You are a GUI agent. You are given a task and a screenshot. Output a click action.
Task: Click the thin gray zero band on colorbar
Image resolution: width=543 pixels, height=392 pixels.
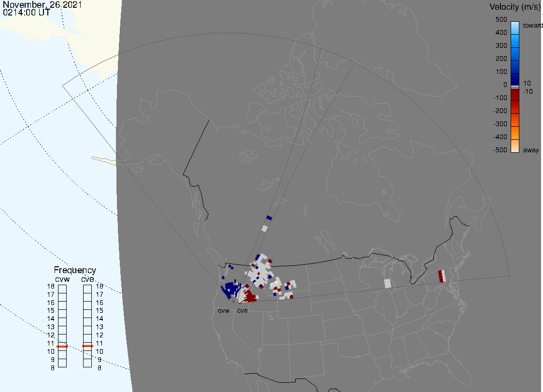515,87
